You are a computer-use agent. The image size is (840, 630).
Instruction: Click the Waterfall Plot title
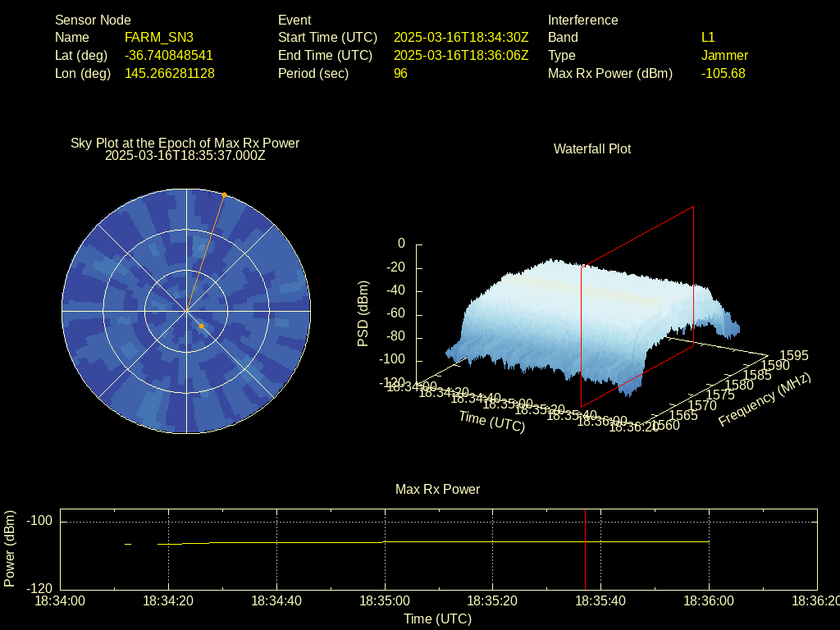(x=592, y=148)
